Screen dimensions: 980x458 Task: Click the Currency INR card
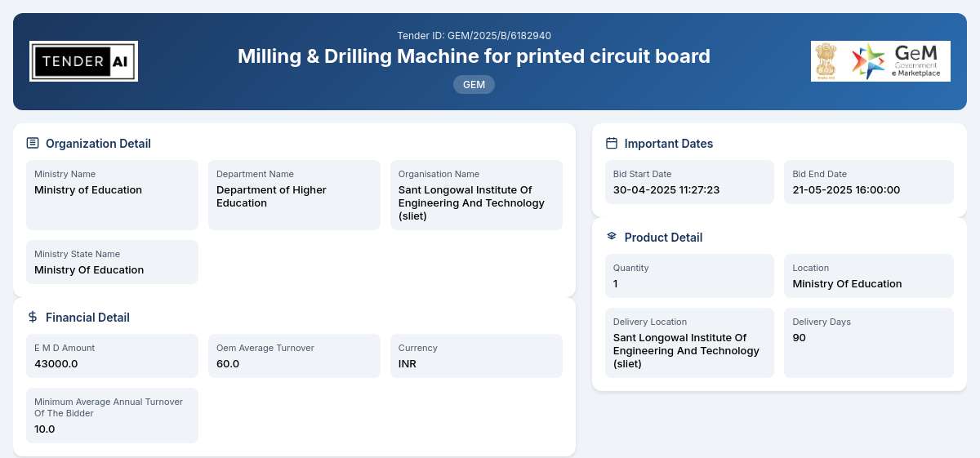pyautogui.click(x=476, y=356)
